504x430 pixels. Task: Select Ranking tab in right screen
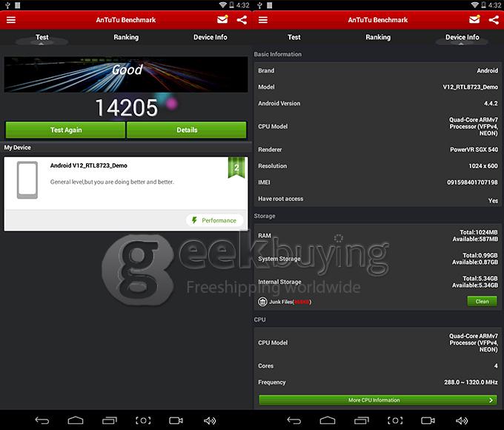click(378, 37)
